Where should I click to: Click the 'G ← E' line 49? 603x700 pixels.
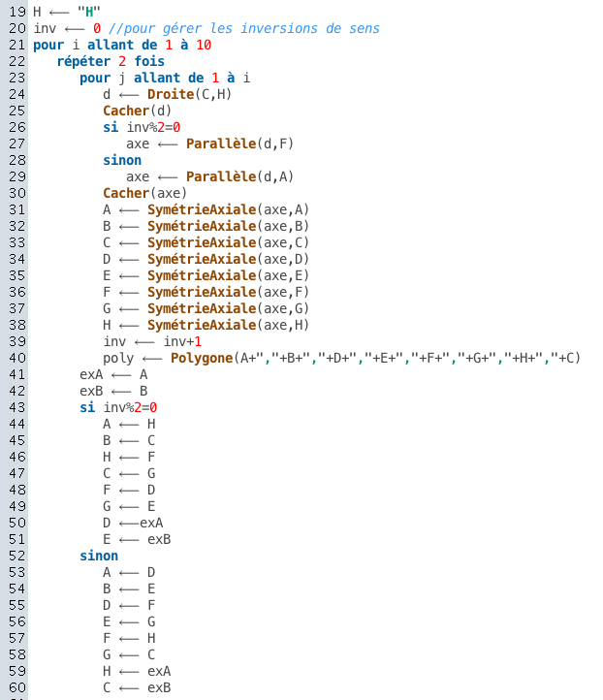pyautogui.click(x=129, y=507)
